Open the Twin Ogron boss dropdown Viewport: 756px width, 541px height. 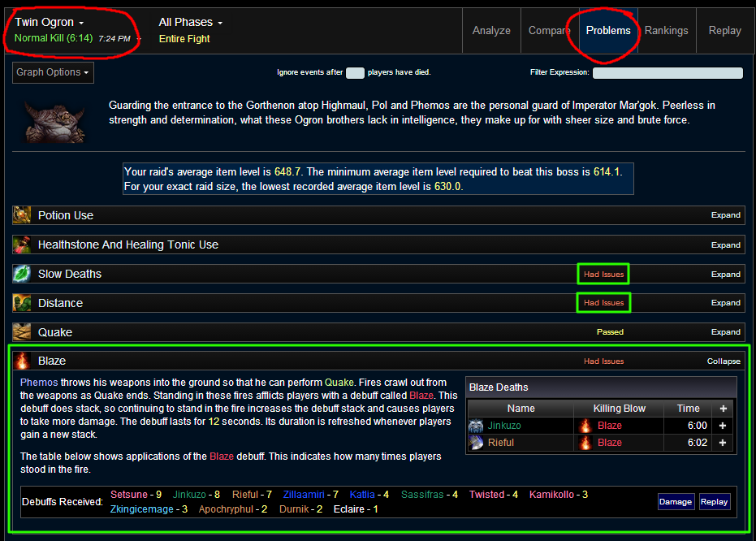[x=50, y=22]
